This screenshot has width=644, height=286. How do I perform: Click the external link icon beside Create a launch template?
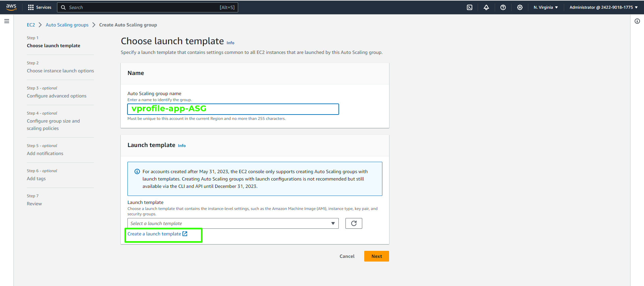(x=185, y=234)
